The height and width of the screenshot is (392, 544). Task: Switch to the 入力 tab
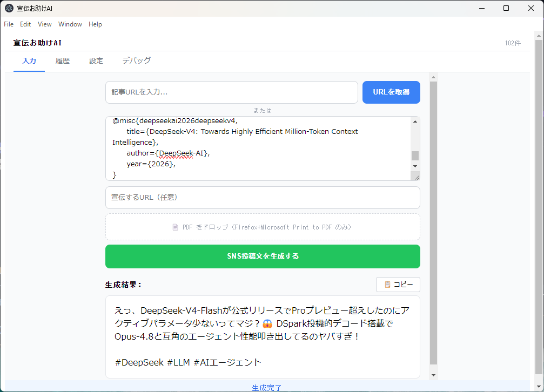point(29,60)
